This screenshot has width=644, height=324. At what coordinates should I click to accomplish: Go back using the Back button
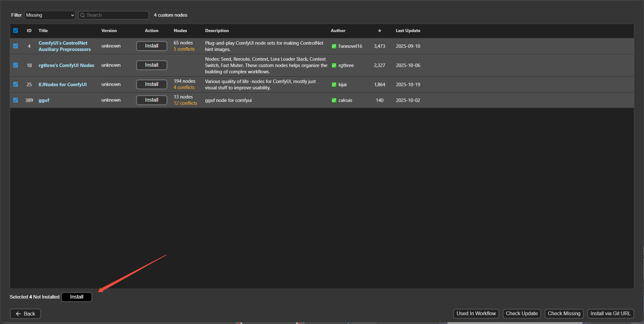coord(25,314)
